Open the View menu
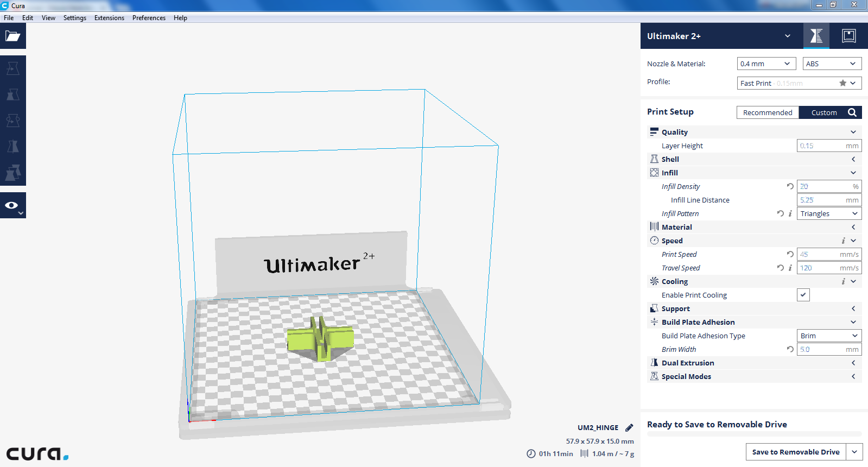868x467 pixels. (48, 18)
